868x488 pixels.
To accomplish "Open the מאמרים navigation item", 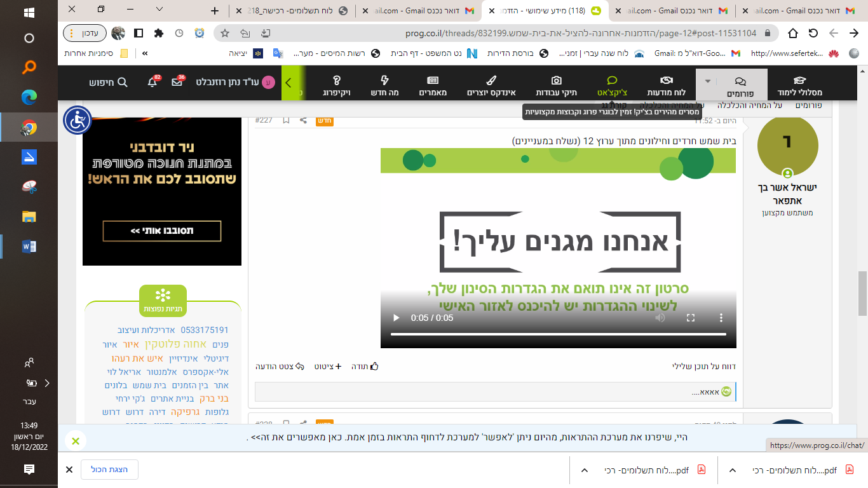I will click(433, 85).
